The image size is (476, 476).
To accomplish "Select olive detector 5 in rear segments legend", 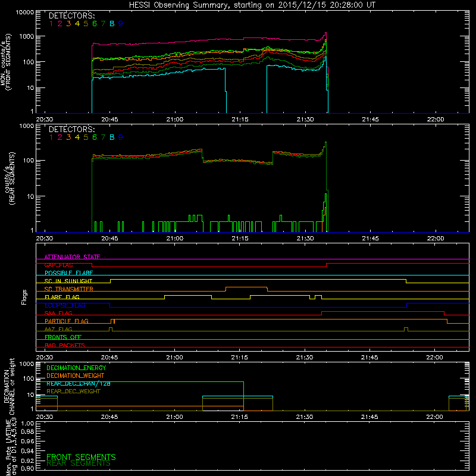I will pos(86,137).
